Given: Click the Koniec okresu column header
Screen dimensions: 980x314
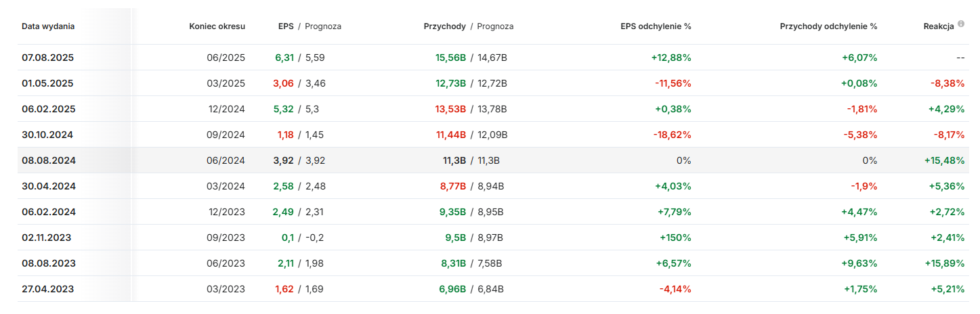Looking at the screenshot, I should click(x=217, y=26).
